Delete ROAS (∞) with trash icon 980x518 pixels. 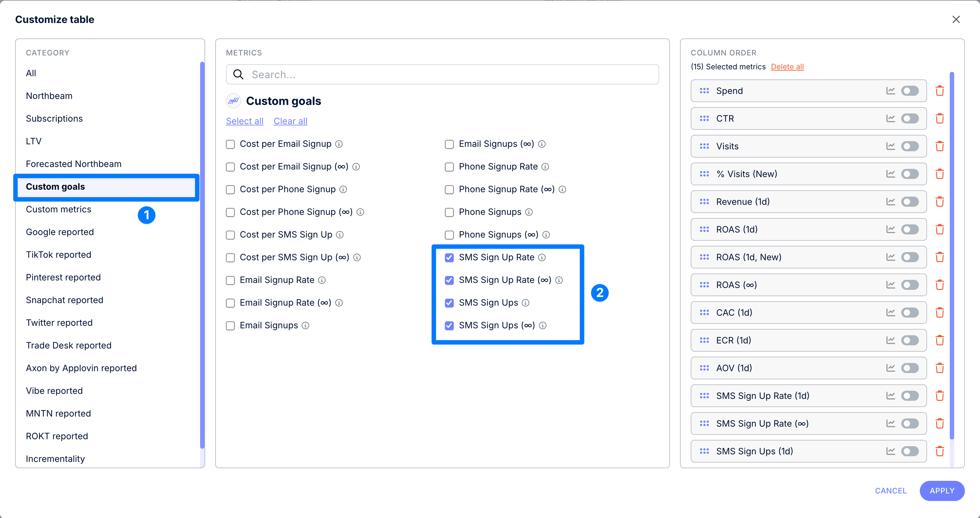pos(940,285)
